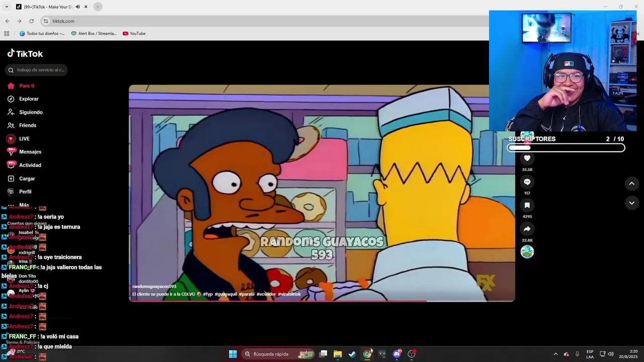Screen dimensions: 644x362
Task: Open ESP LAA language switcher
Action: (590, 354)
